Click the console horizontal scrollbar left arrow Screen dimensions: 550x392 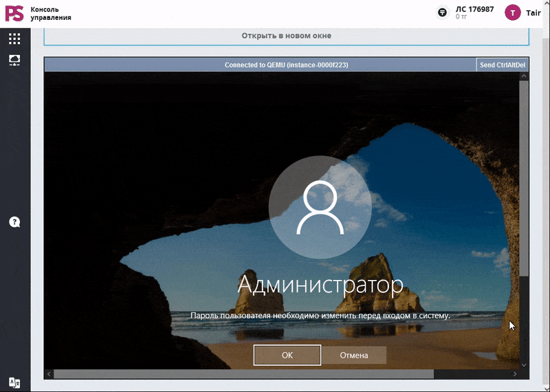point(49,374)
